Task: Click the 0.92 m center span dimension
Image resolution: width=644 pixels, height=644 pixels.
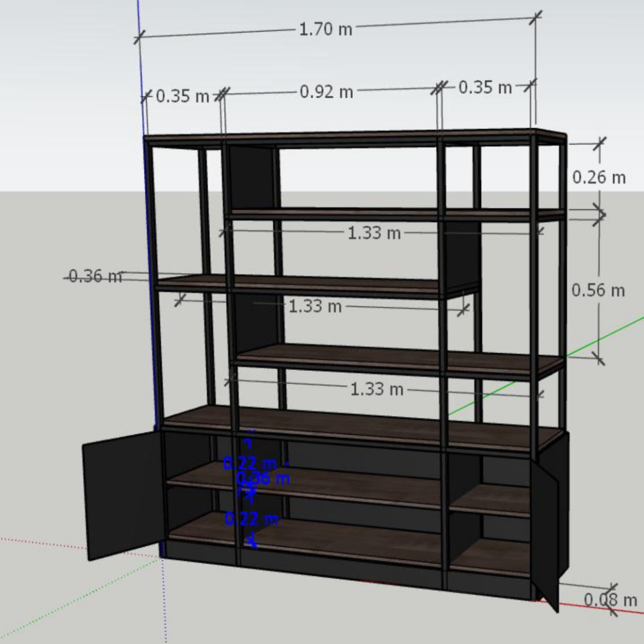Action: point(326,92)
